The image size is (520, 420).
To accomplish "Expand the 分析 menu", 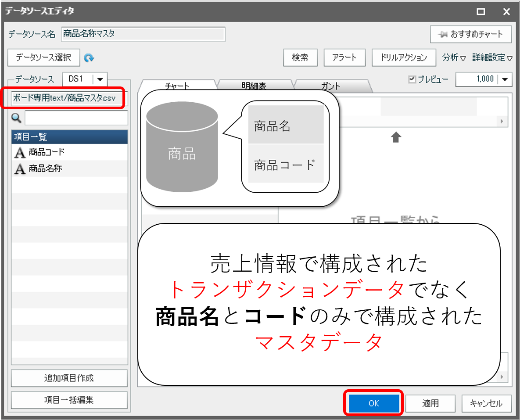I will (454, 58).
